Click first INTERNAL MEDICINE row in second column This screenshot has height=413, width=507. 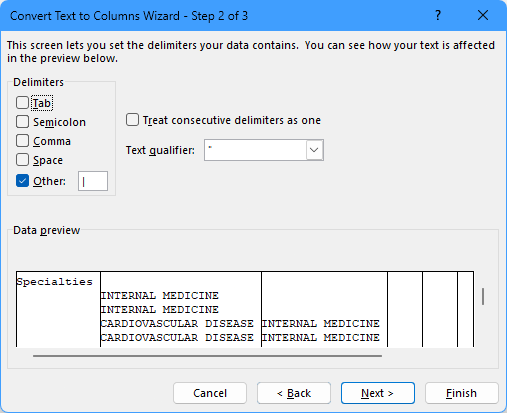click(x=160, y=296)
